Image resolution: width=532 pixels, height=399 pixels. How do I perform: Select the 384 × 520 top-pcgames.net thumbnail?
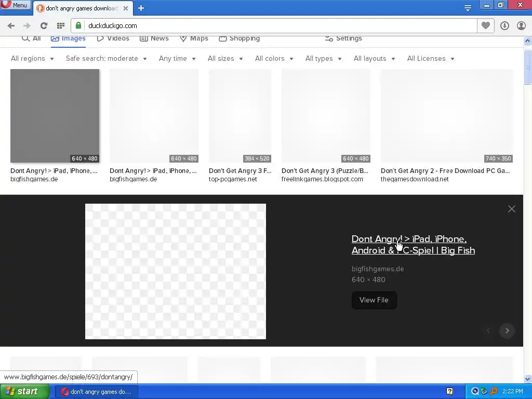pyautogui.click(x=240, y=116)
